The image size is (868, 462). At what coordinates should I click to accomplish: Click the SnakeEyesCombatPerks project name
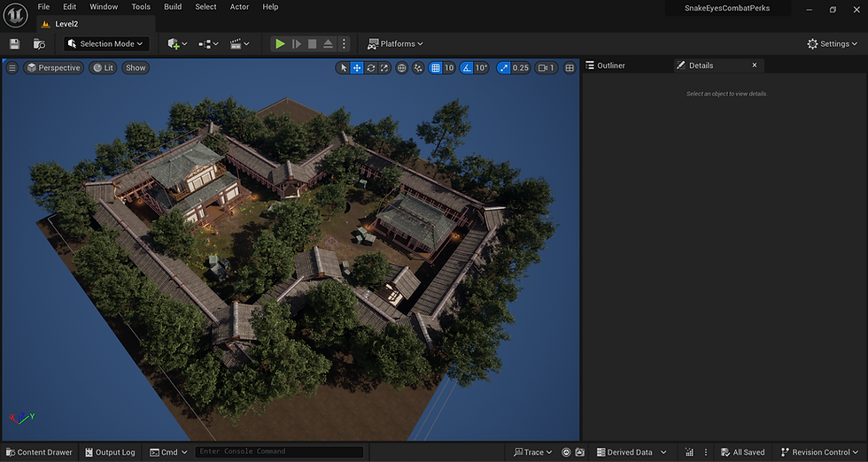click(x=727, y=8)
